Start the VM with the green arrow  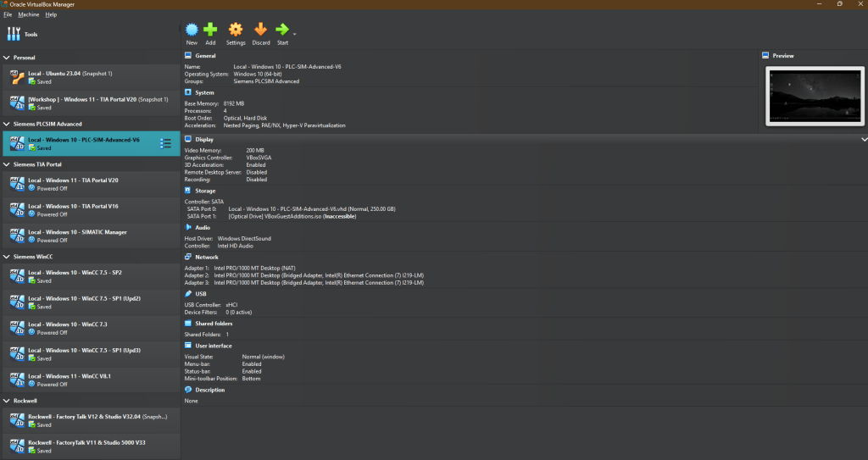pos(282,30)
